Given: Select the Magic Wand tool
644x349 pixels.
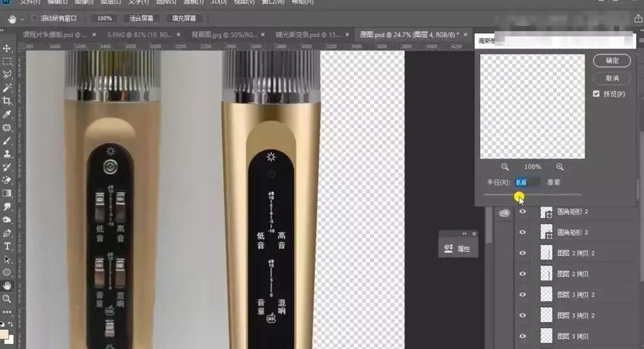Looking at the screenshot, I should tap(7, 88).
